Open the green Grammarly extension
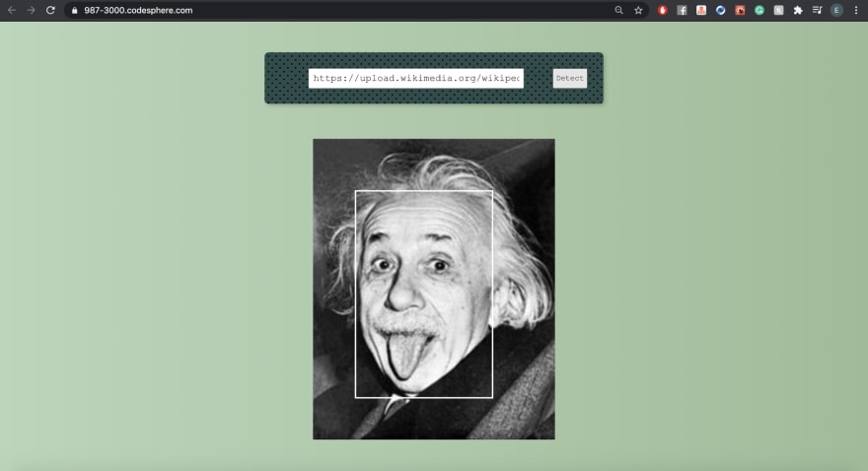The image size is (868, 471). tap(759, 10)
